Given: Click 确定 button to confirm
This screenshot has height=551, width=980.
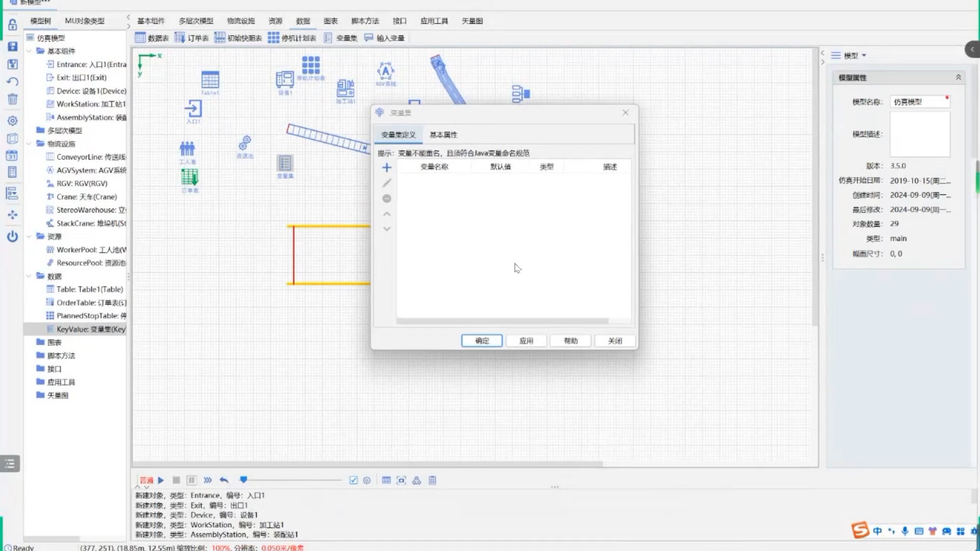Looking at the screenshot, I should tap(482, 340).
